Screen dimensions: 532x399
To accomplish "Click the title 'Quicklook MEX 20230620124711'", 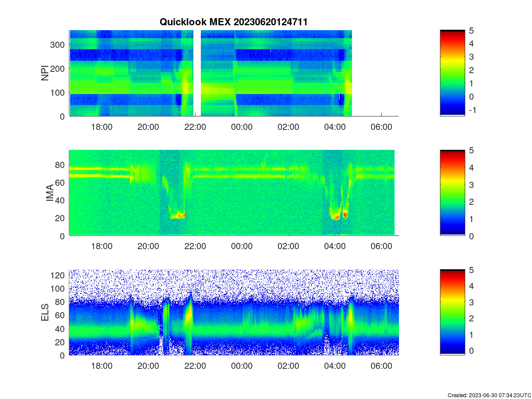I will (x=234, y=22).
